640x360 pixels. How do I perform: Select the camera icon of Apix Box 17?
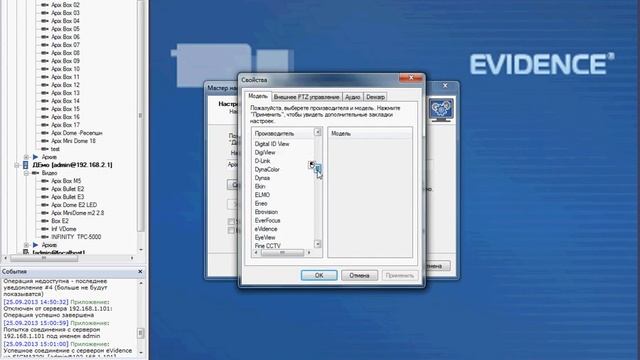pos(44,125)
